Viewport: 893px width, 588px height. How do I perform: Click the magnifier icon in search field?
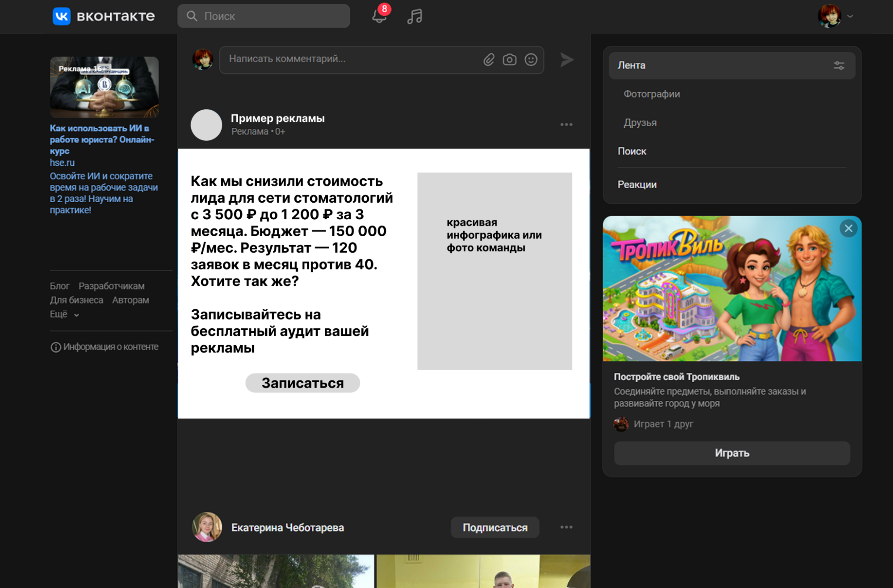(192, 16)
